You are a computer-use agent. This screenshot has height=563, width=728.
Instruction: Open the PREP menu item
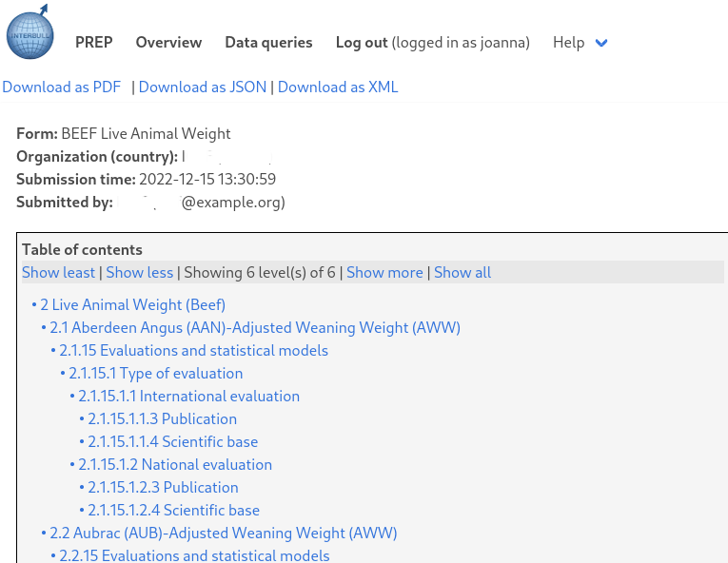pos(94,42)
